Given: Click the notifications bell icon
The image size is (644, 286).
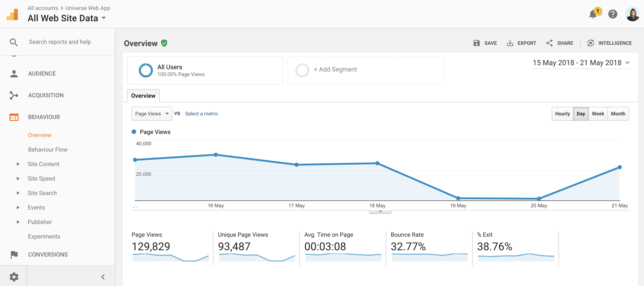Looking at the screenshot, I should point(592,14).
